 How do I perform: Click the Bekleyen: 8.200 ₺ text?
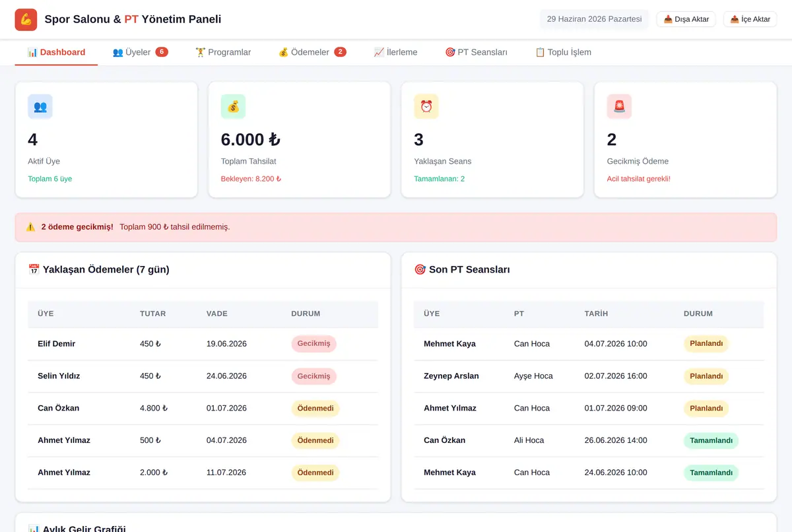[251, 179]
